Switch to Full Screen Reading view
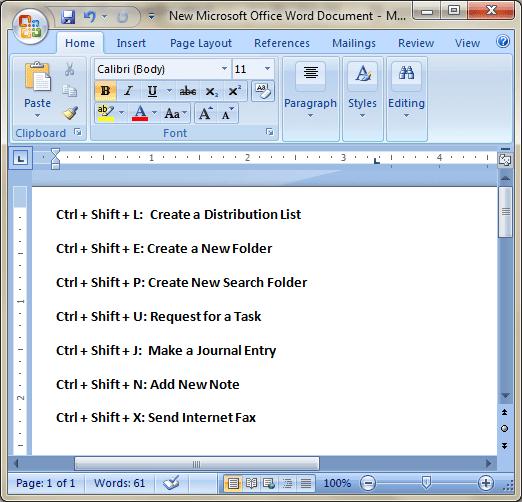This screenshot has height=502, width=522. pyautogui.click(x=251, y=483)
